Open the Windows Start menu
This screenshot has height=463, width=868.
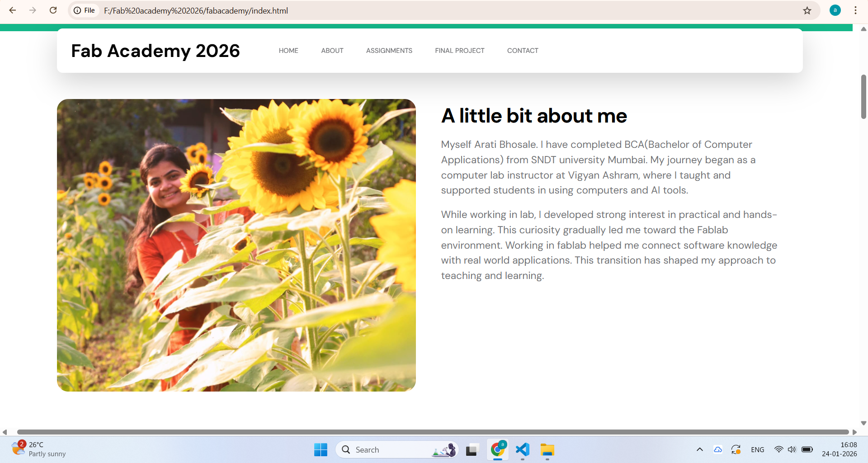pos(321,450)
